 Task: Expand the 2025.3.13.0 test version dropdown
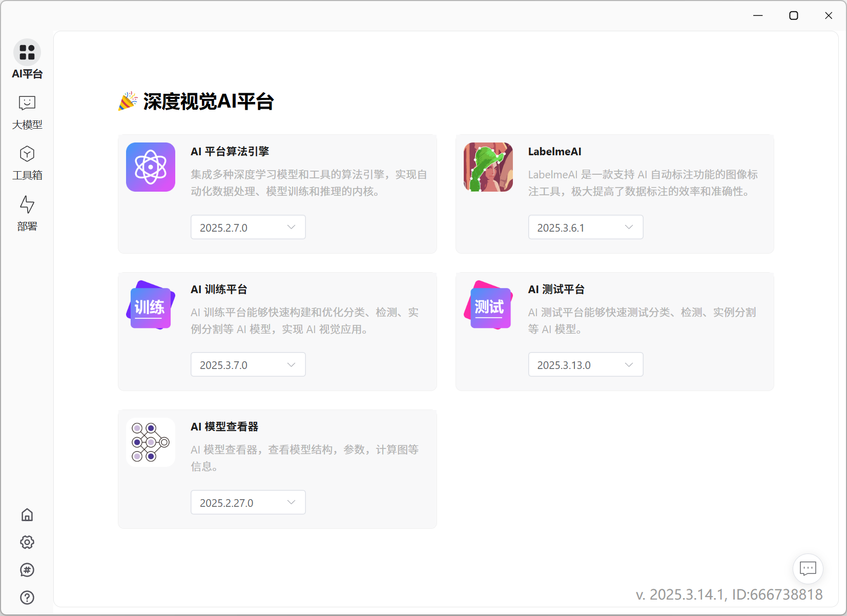coord(585,364)
